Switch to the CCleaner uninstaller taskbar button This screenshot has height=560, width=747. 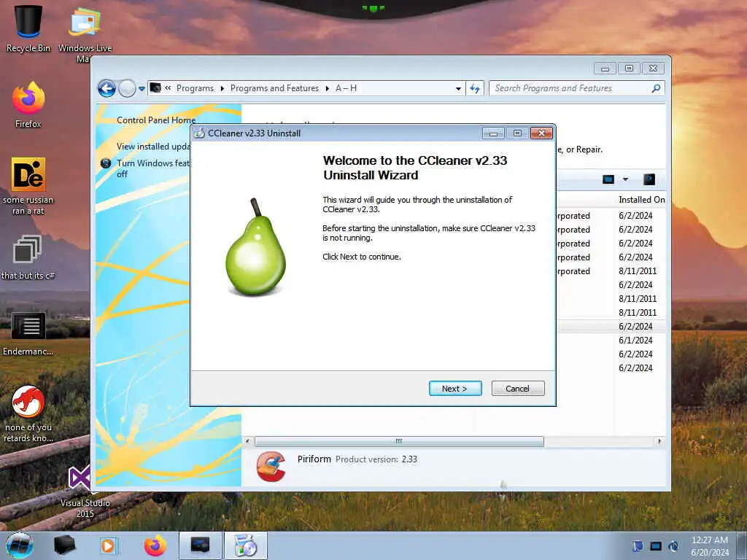tap(245, 545)
